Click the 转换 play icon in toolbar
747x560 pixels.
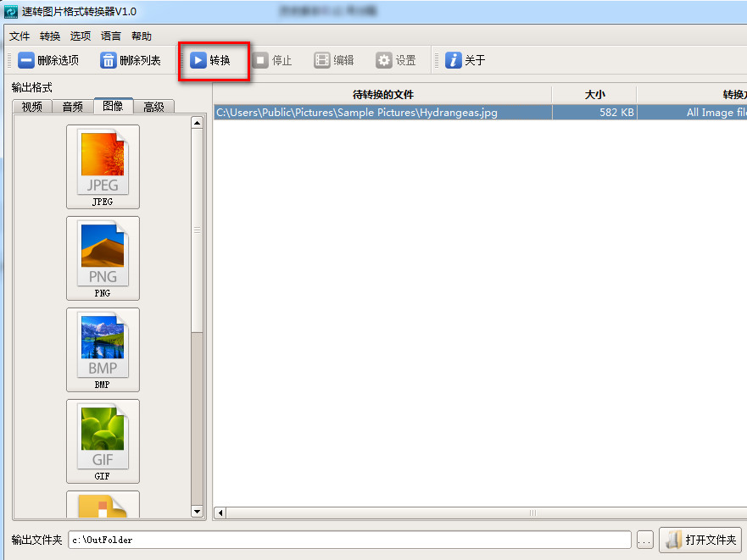coord(198,60)
